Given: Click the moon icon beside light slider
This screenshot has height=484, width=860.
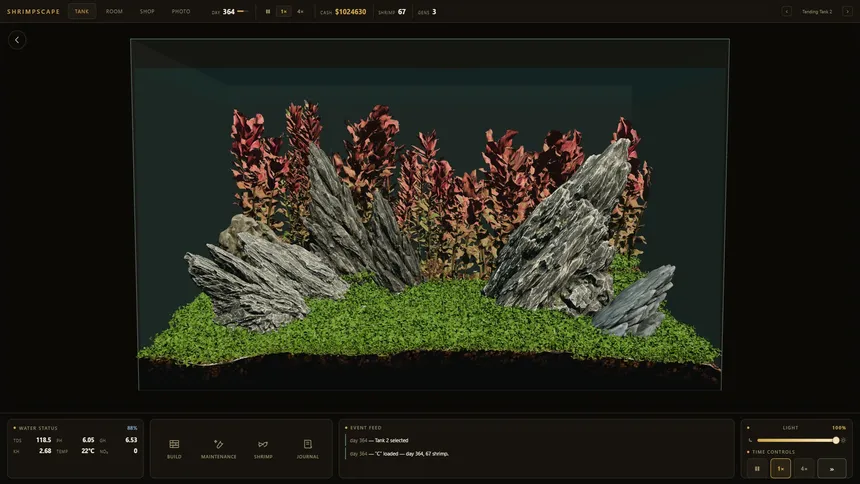Looking at the screenshot, I should [x=750, y=440].
